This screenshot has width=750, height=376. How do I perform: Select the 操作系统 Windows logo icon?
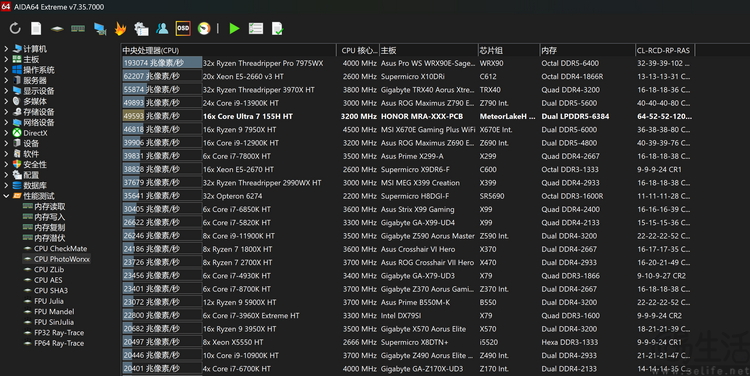(17, 70)
